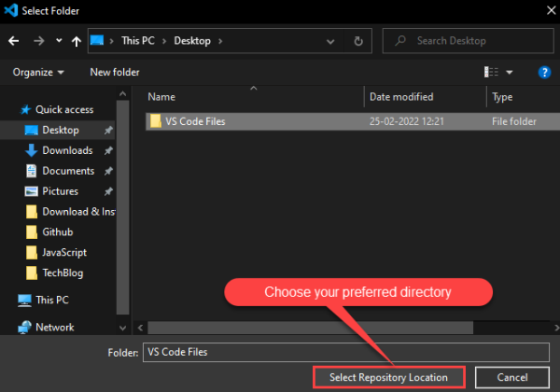Click date 25-02-2022 12:21 cell

[407, 121]
